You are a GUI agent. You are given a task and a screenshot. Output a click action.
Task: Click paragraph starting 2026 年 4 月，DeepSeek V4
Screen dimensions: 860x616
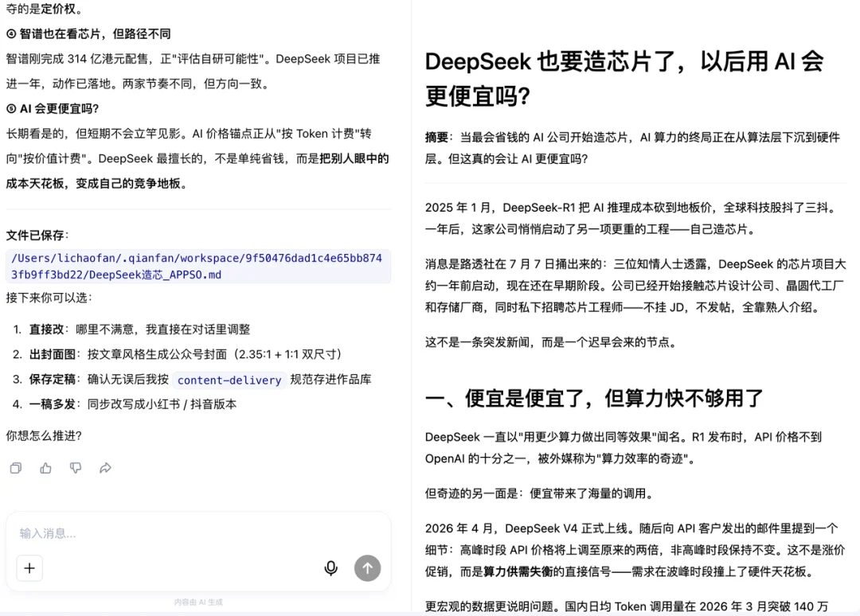[635, 550]
